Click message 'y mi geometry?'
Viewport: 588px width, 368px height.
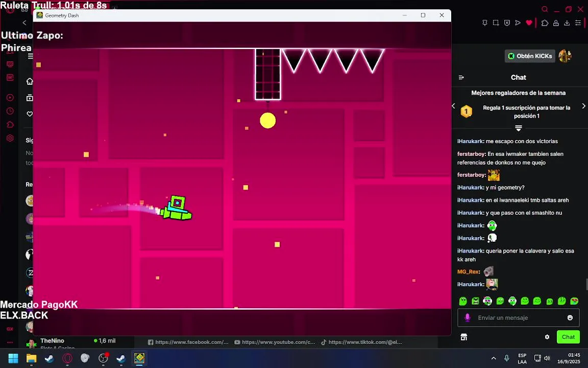click(x=505, y=188)
